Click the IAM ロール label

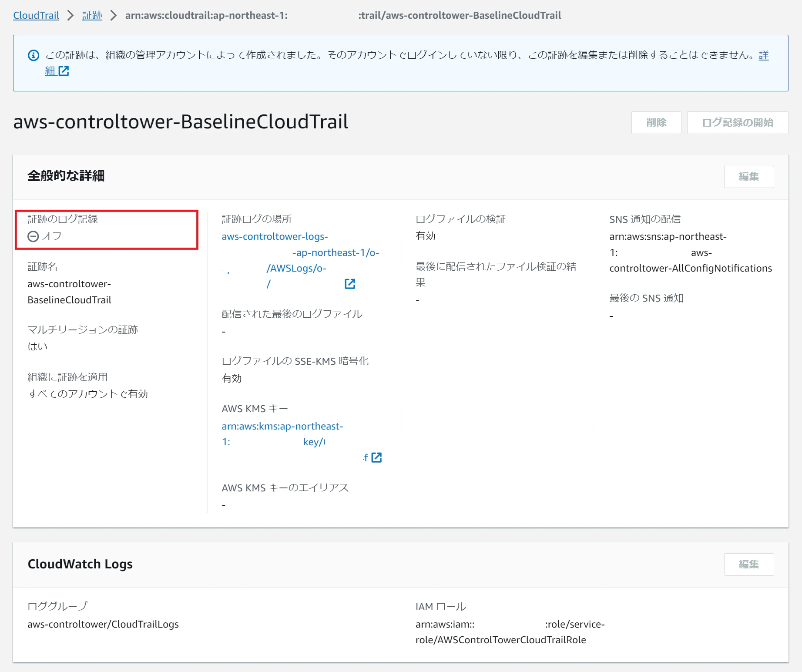[441, 607]
